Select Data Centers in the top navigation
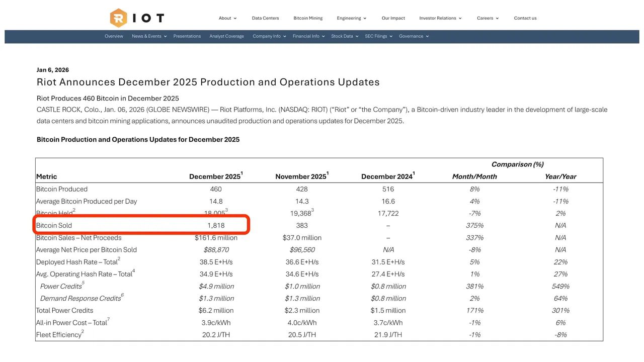This screenshot has height=362, width=644. point(265,18)
